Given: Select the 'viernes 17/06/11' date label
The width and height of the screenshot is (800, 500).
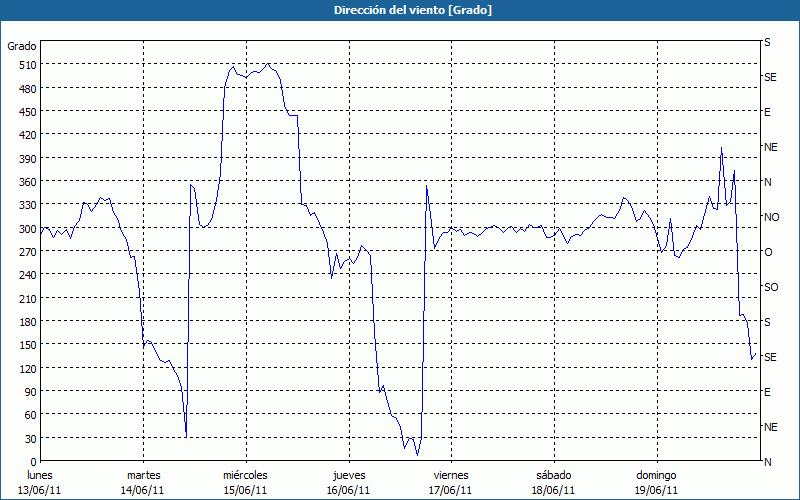Looking at the screenshot, I should 451,482.
